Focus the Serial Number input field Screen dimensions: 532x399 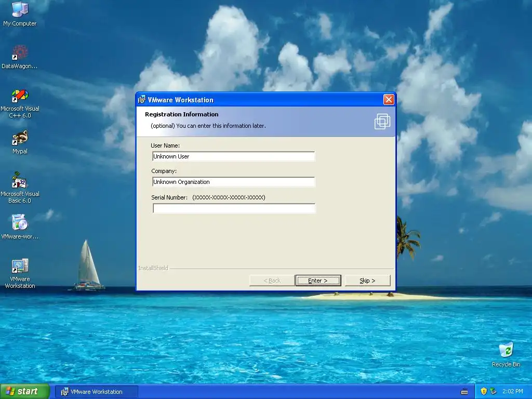tap(234, 208)
